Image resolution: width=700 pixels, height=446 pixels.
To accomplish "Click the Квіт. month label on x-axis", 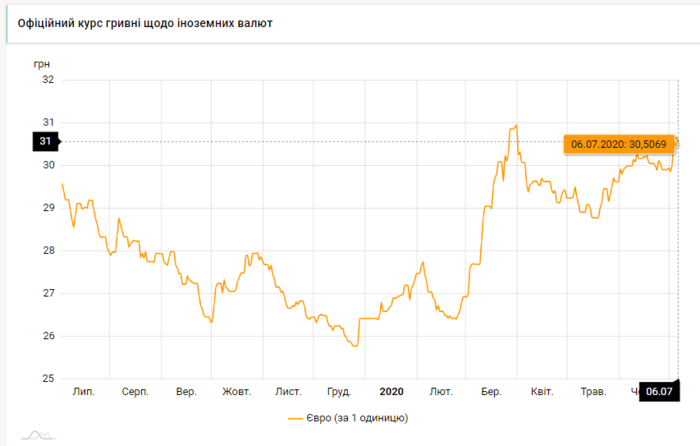I will [542, 391].
